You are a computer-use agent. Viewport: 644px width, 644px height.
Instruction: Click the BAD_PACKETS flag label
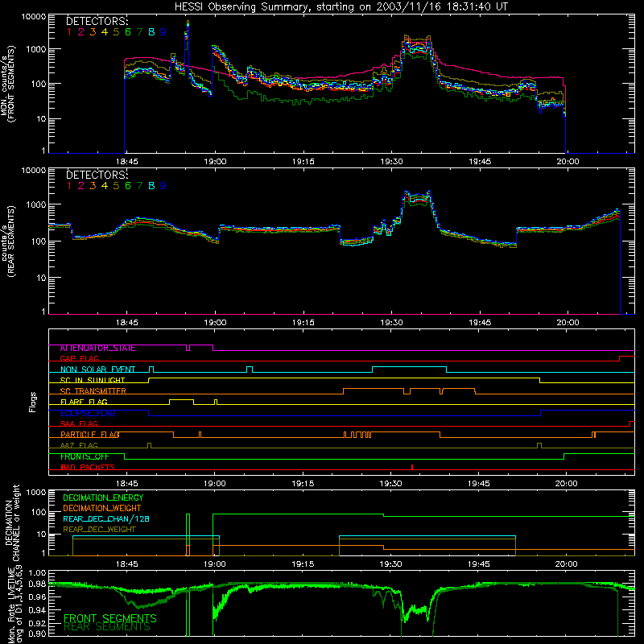[x=88, y=468]
